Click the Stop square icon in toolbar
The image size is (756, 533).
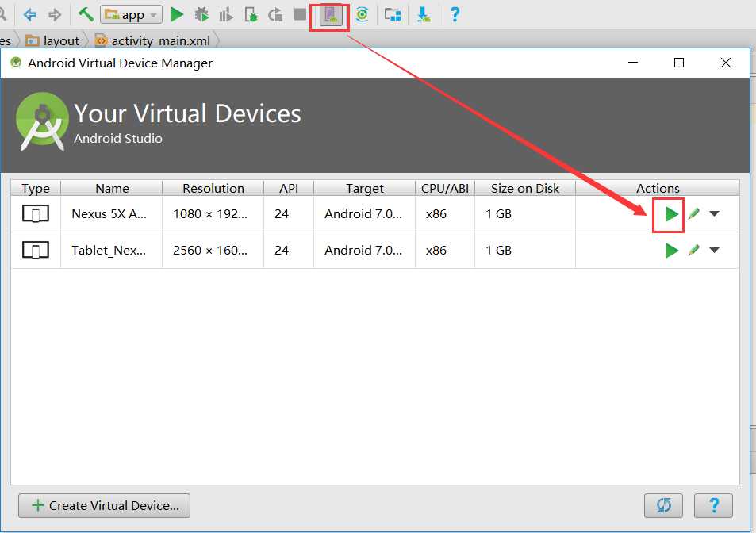point(300,14)
